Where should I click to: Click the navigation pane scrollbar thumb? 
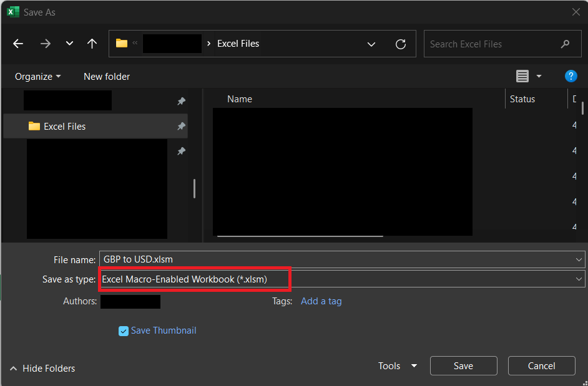coord(194,188)
